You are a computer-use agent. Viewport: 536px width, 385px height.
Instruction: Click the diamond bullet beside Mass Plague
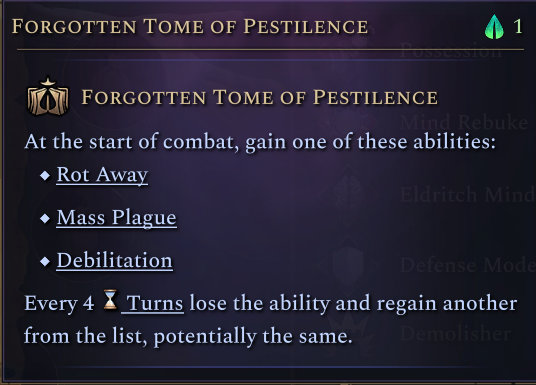pyautogui.click(x=45, y=218)
